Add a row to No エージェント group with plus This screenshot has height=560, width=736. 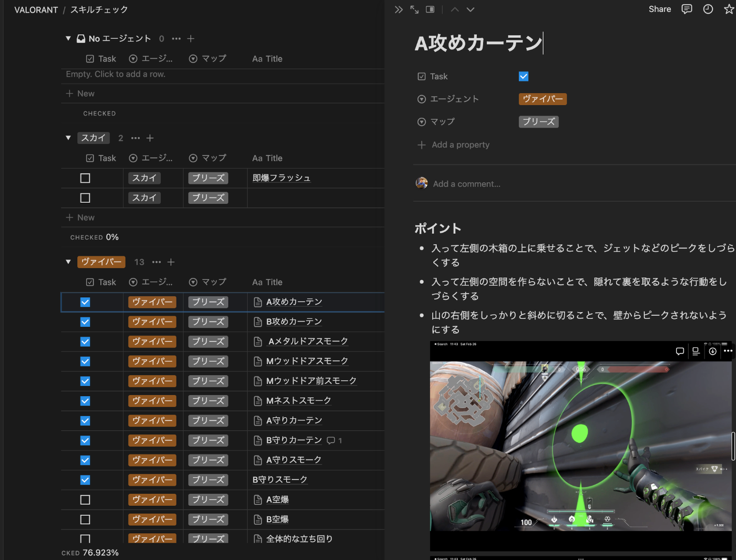coord(191,39)
